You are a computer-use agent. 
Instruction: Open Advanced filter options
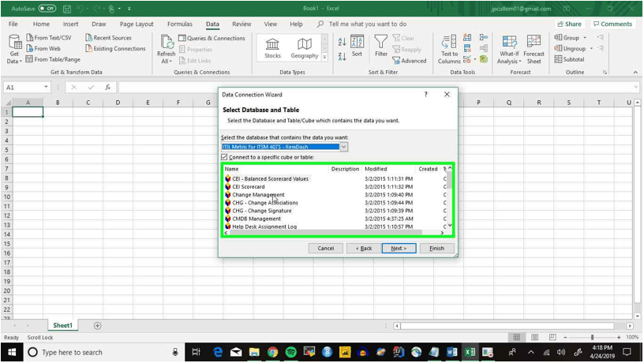[x=410, y=61]
